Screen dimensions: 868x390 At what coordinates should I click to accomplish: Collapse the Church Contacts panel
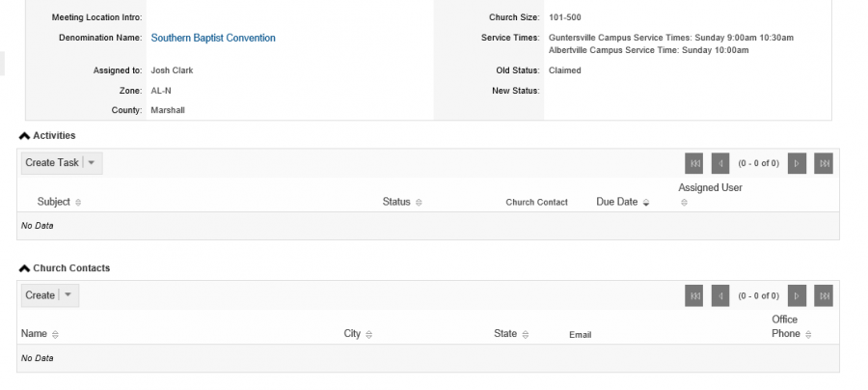pos(24,268)
